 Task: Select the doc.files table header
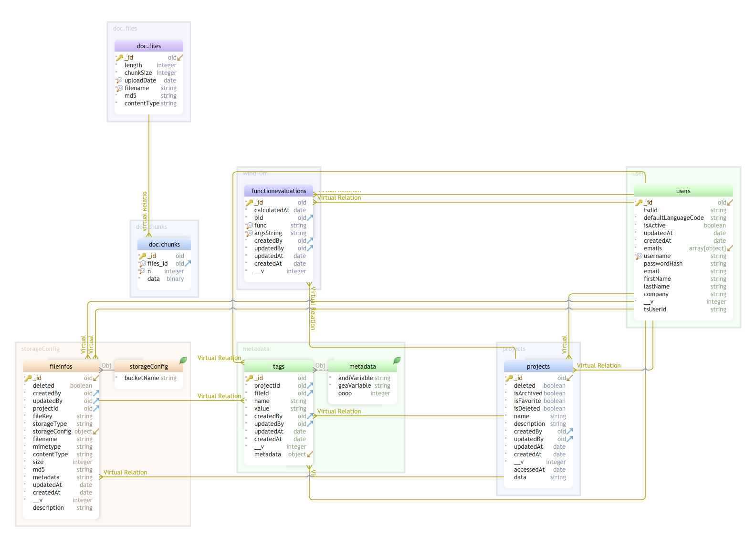coord(148,46)
